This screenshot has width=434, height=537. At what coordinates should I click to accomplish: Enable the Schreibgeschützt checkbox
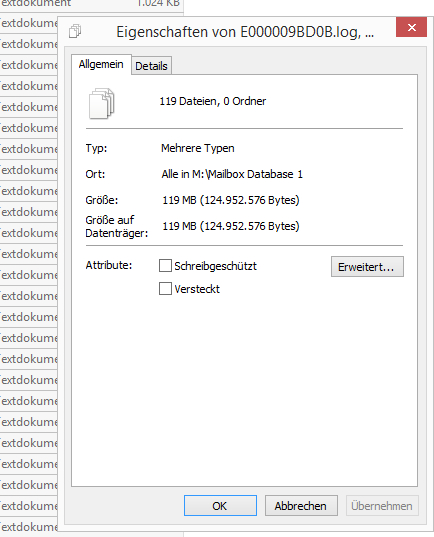(165, 266)
